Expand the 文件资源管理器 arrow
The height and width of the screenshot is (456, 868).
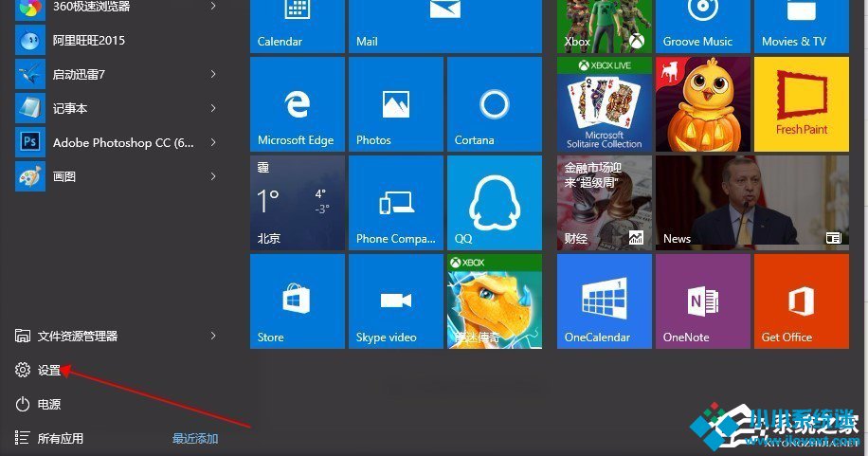click(213, 336)
